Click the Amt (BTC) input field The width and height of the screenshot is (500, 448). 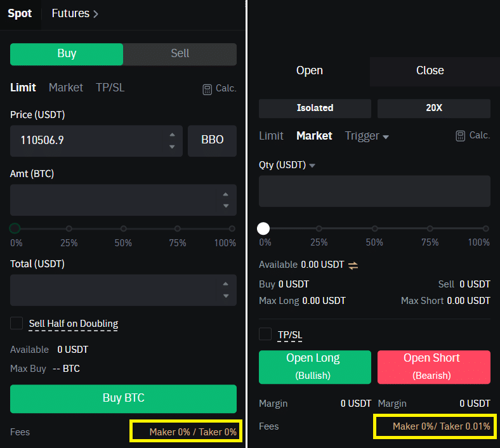tap(123, 200)
